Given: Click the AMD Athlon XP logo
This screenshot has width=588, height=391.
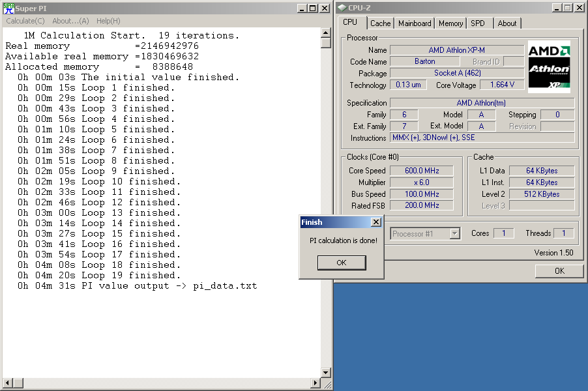Looking at the screenshot, I should click(549, 66).
